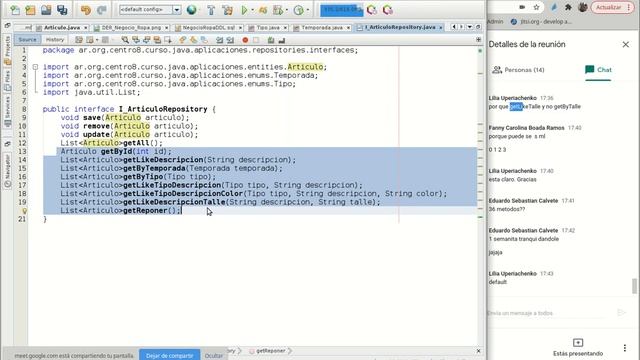This screenshot has width=640, height=360.
Task: Toggle the Rectangular Selection icon
Action: (x=168, y=40)
